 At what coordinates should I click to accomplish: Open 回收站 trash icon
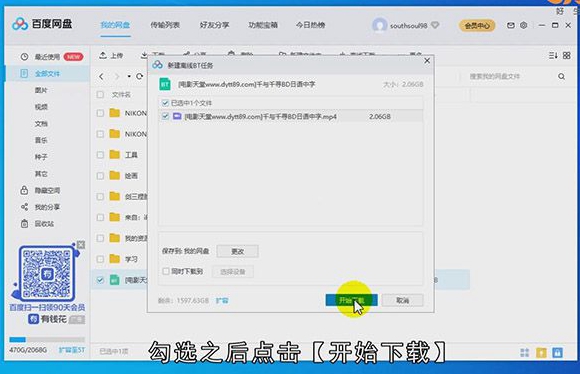24,223
